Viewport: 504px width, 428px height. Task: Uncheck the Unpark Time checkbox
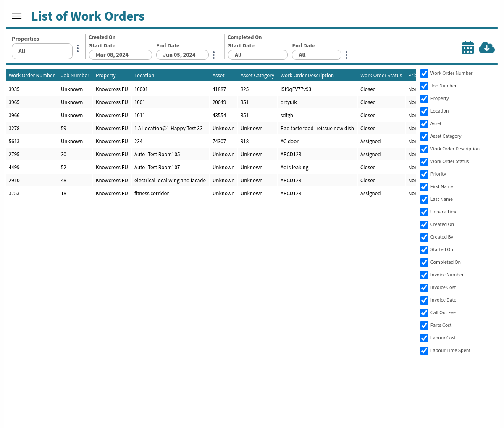424,212
